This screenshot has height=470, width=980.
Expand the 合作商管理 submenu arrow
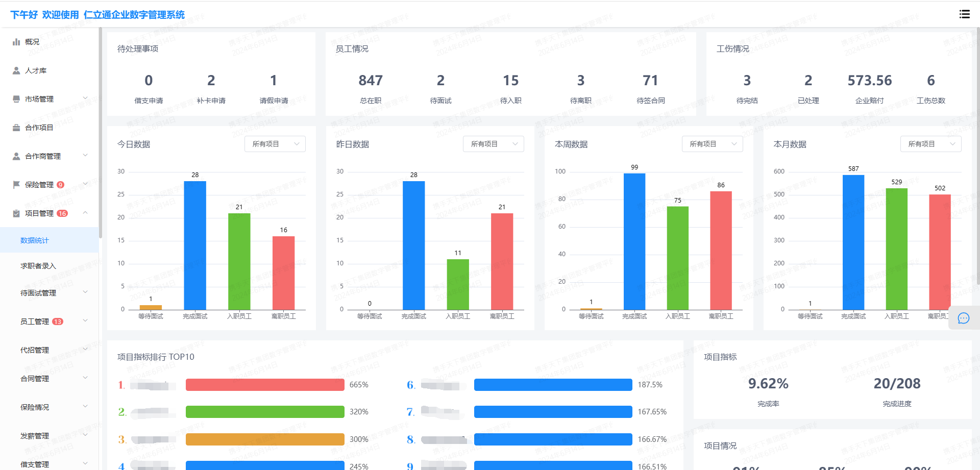pos(85,156)
